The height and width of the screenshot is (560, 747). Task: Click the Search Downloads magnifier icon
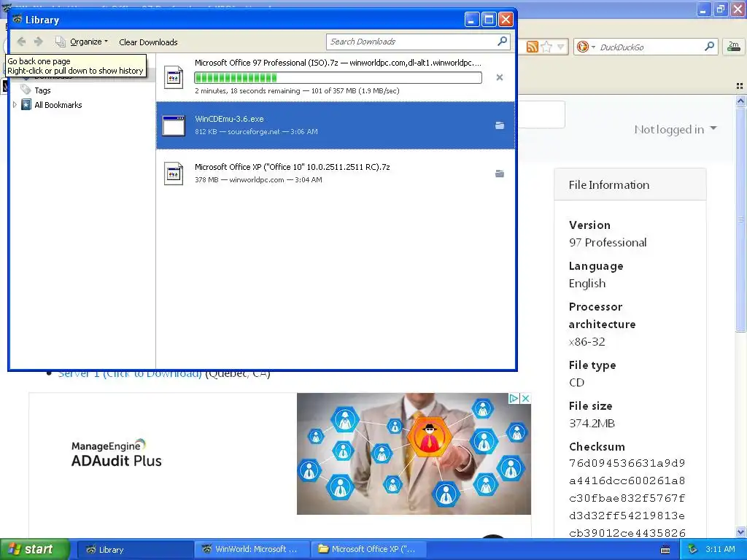point(502,42)
